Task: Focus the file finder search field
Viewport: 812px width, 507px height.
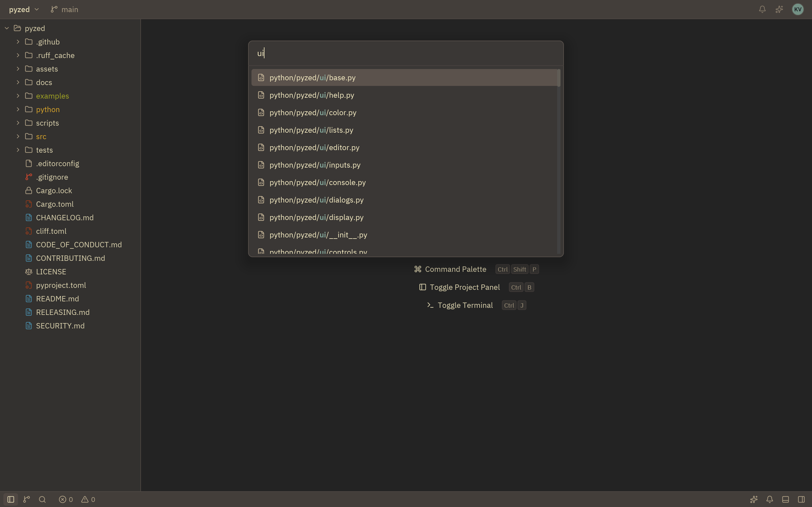Action: click(406, 53)
